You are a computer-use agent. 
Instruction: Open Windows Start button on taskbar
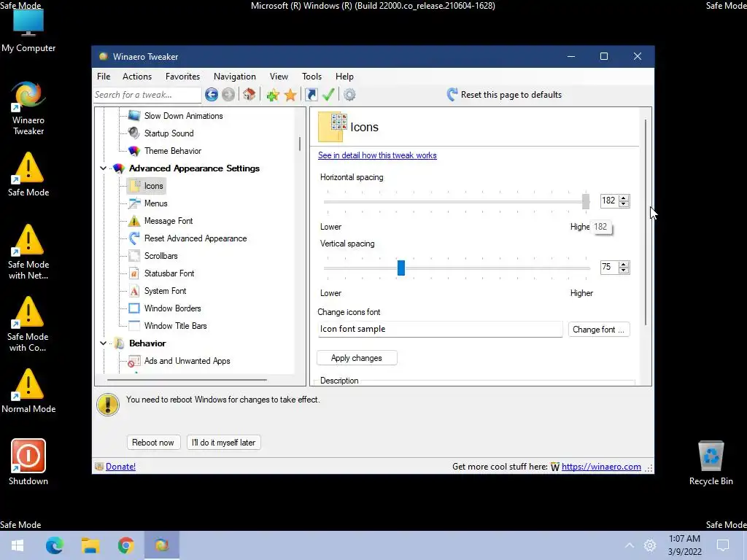(x=18, y=545)
